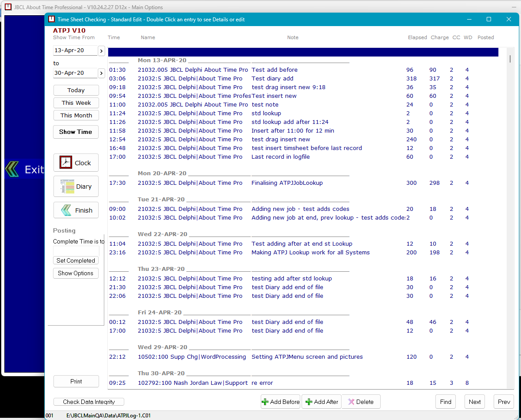
Task: Select the This Week range
Action: [x=76, y=103]
